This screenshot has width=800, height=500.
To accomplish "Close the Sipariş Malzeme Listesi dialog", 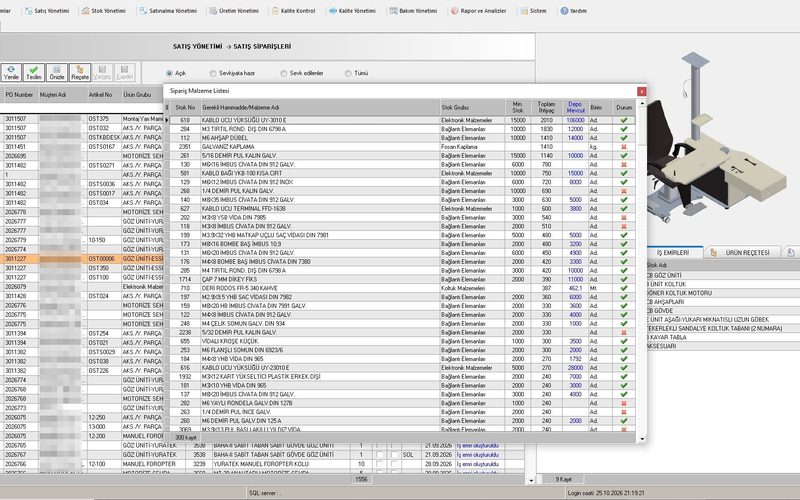I will pos(641,91).
